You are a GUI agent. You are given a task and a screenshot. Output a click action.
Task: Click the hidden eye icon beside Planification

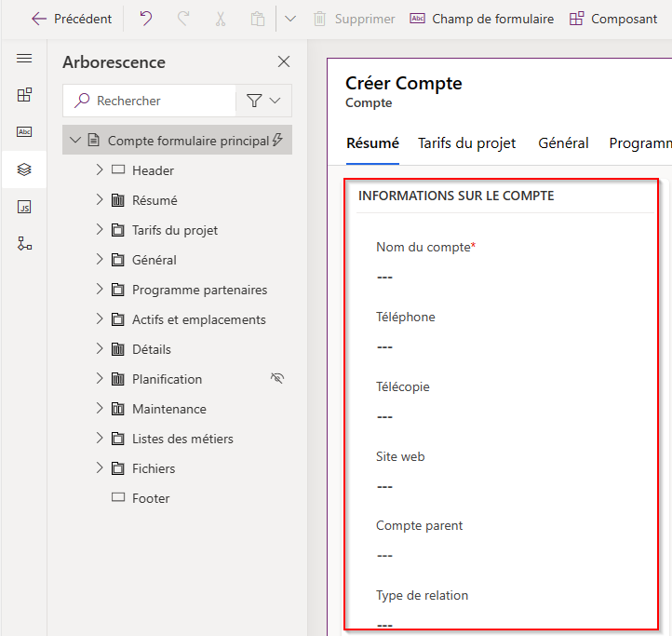pyautogui.click(x=277, y=378)
